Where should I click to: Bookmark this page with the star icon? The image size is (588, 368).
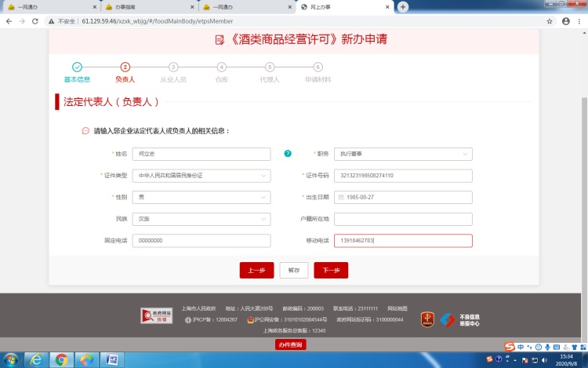click(x=550, y=21)
